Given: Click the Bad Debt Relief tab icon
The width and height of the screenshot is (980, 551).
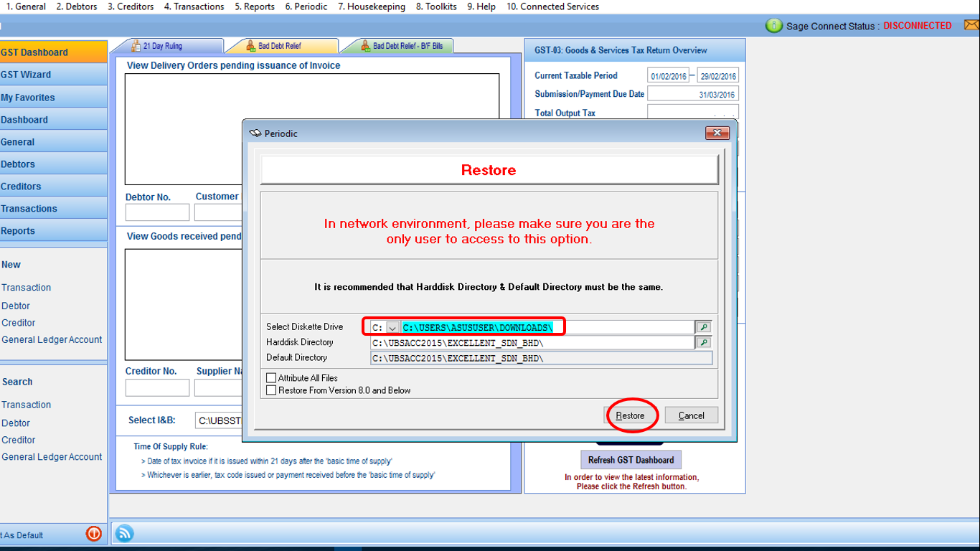Looking at the screenshot, I should click(250, 46).
